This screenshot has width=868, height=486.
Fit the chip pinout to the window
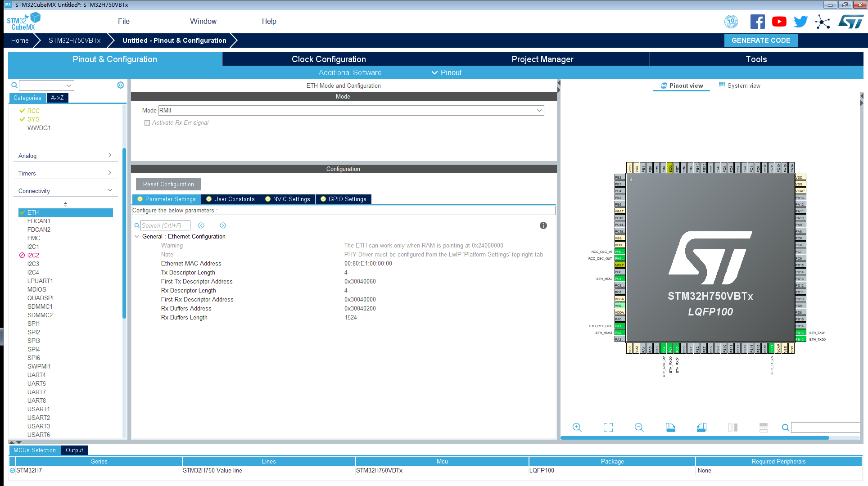(608, 427)
